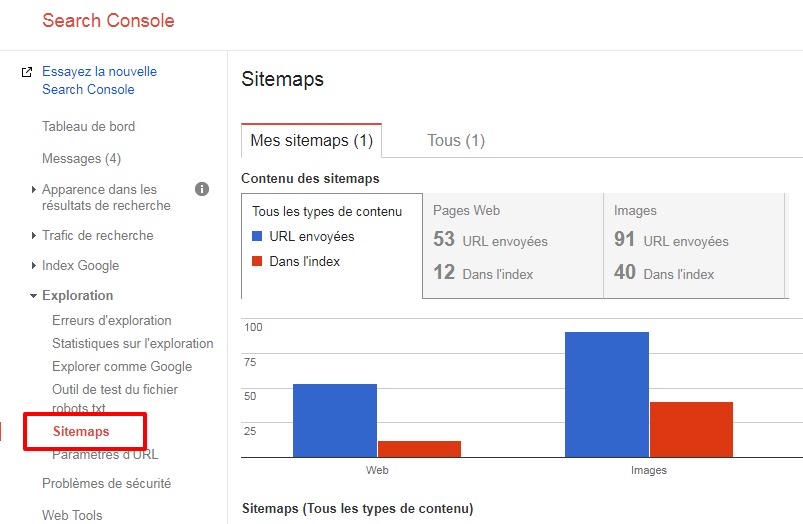Open Web Tools in sidebar
Screen dimensions: 803x524
point(72,515)
